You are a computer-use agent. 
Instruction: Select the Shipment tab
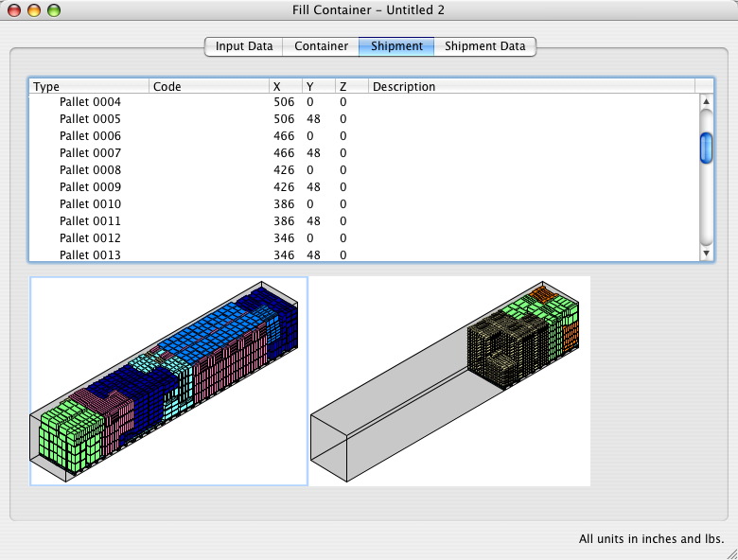(396, 46)
